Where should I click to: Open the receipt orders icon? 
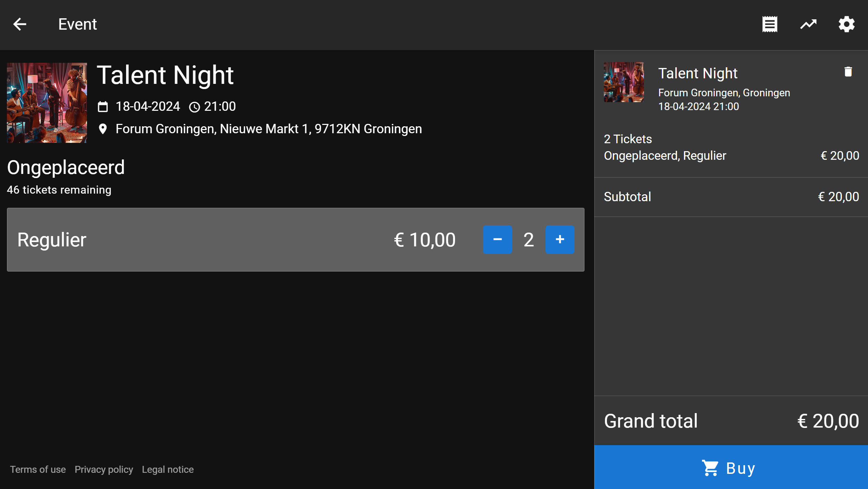point(770,24)
